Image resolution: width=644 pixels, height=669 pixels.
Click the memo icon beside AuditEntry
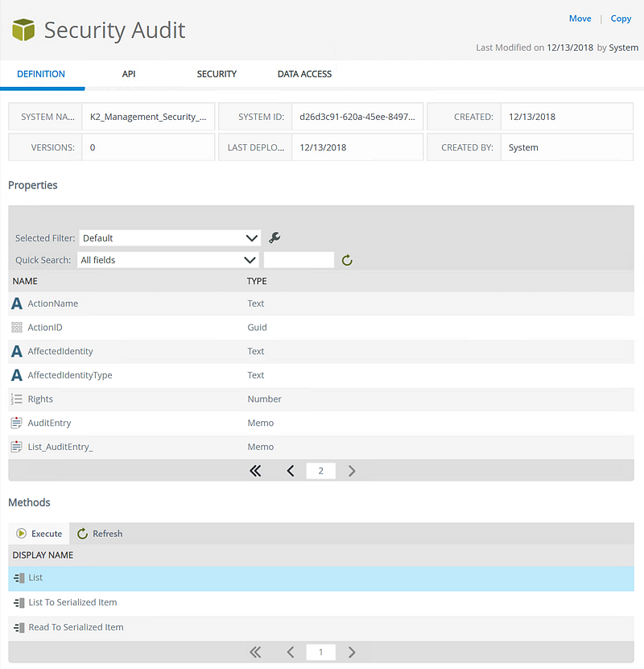click(17, 423)
